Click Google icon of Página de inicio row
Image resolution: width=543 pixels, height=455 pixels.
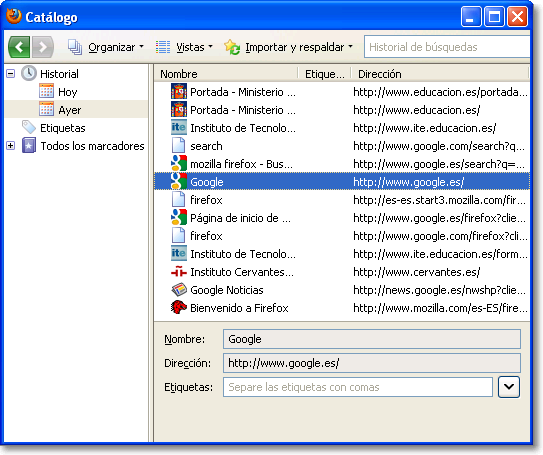(179, 217)
